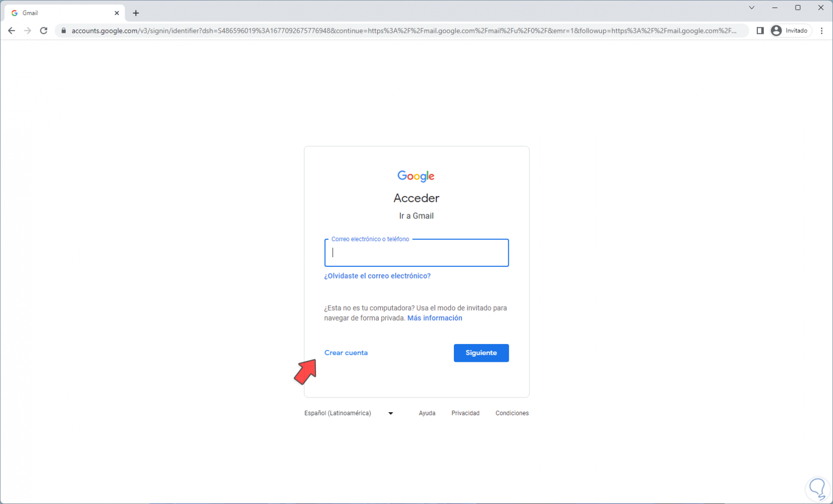Open a new tab with plus icon
The image size is (833, 504).
pyautogui.click(x=136, y=13)
